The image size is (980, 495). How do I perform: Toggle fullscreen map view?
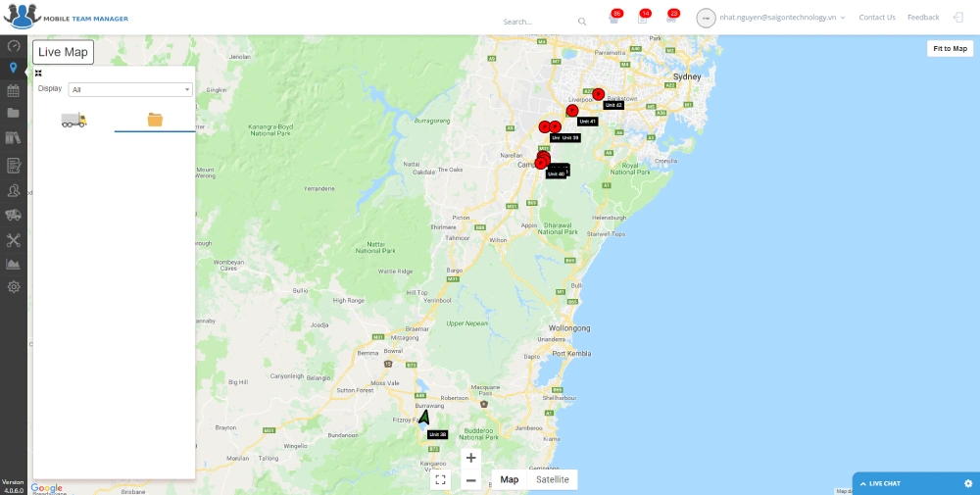tap(440, 479)
